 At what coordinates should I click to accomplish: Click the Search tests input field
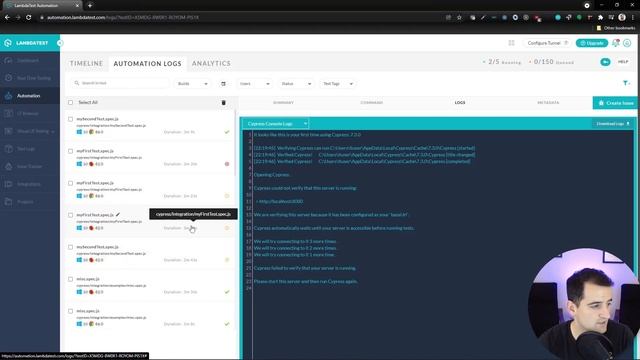tap(120, 83)
